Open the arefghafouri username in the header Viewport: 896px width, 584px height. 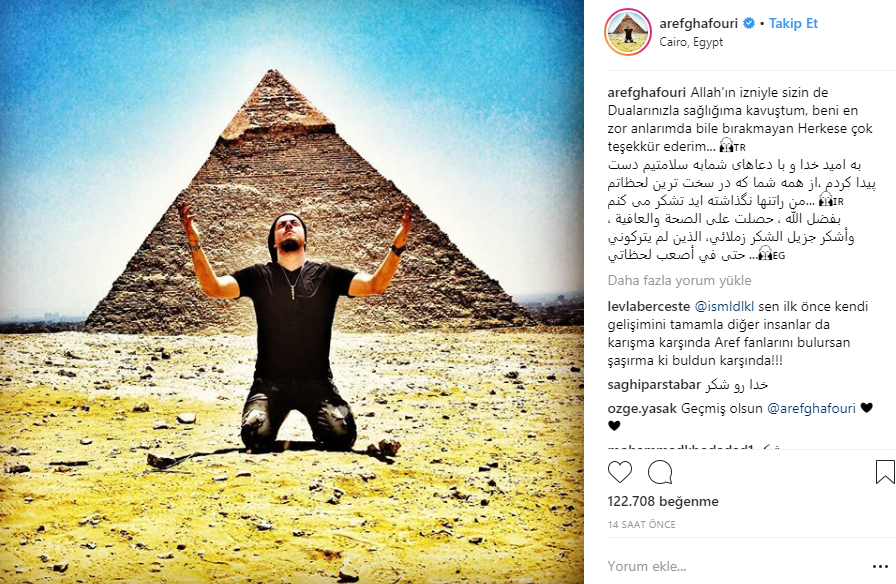coord(699,23)
